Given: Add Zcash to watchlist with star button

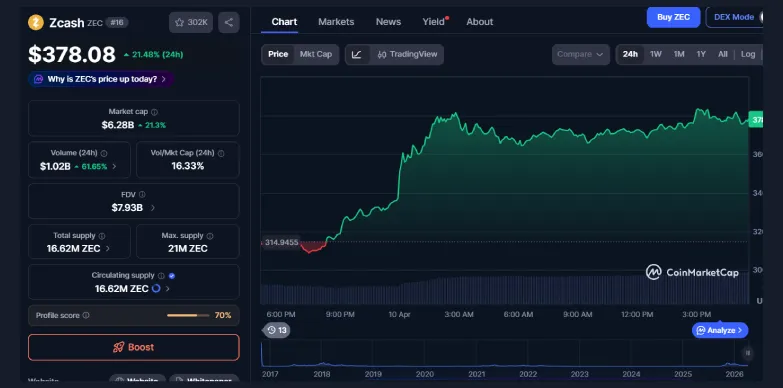Looking at the screenshot, I should [191, 22].
